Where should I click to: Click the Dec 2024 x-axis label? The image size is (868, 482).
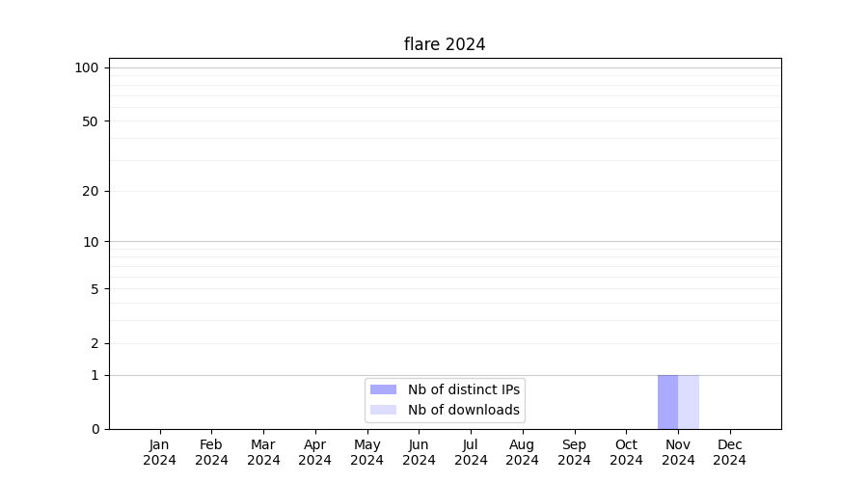(x=729, y=452)
